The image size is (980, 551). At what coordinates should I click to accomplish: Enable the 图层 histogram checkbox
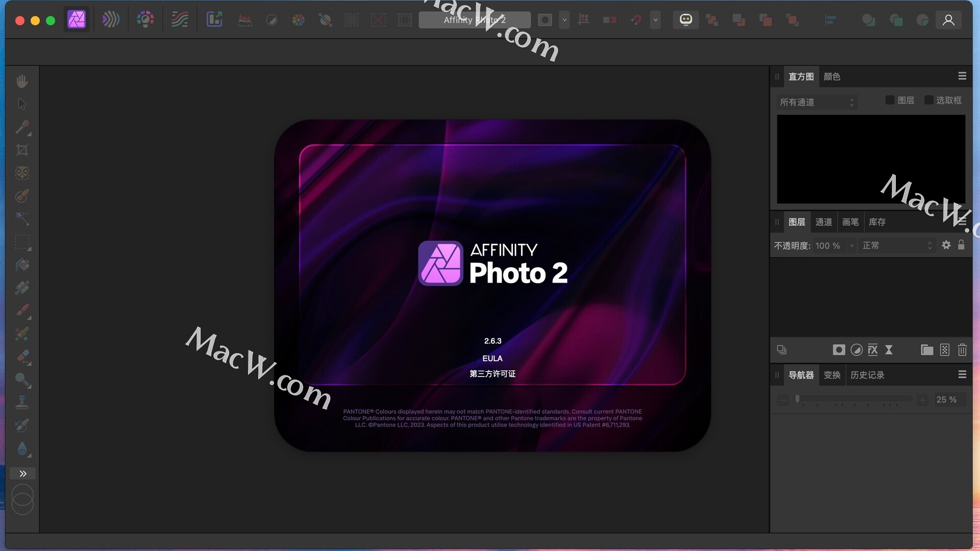click(890, 100)
